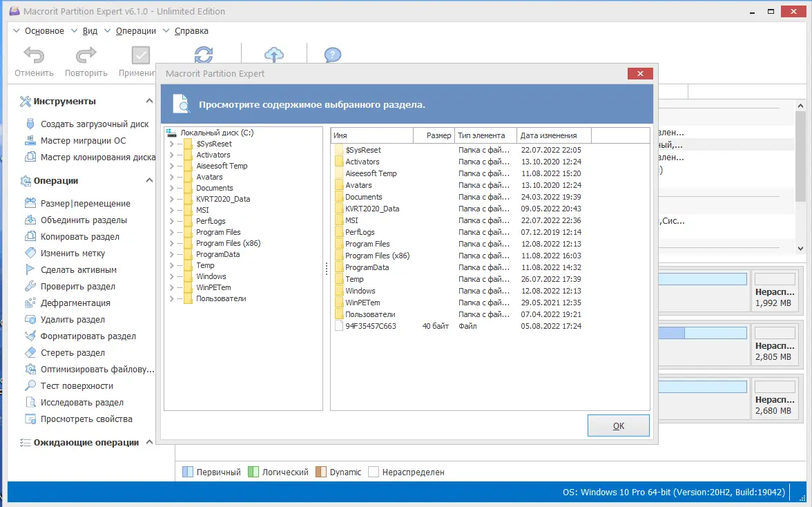Choose Объединить разделы operation

(x=76, y=220)
